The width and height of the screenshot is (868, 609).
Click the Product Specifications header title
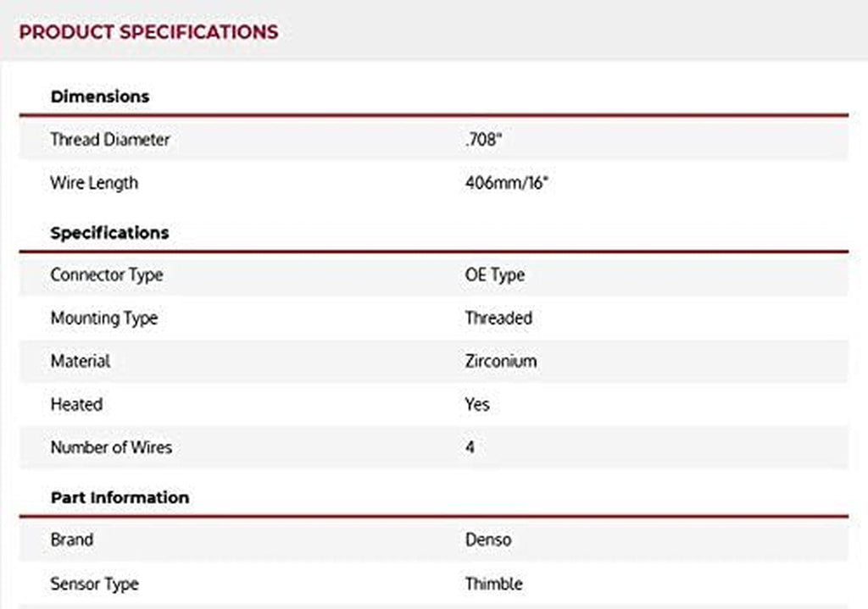pos(148,32)
